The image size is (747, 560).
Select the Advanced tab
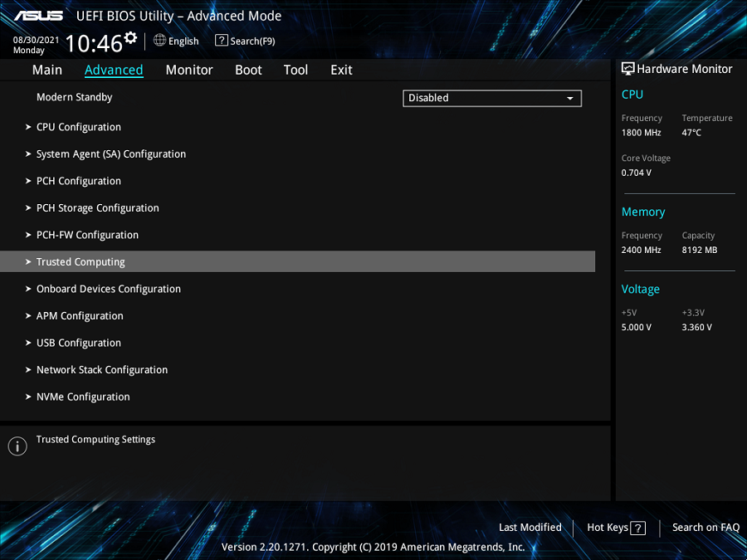114,70
